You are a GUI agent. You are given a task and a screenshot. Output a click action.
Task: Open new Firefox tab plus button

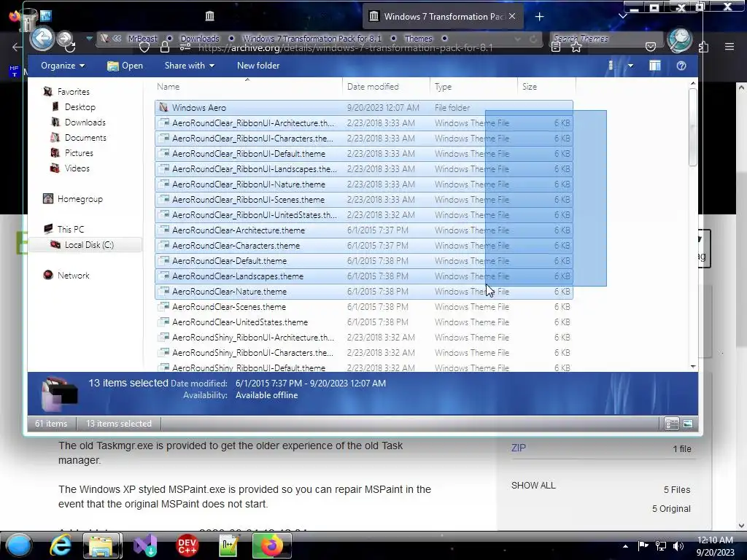(x=539, y=17)
